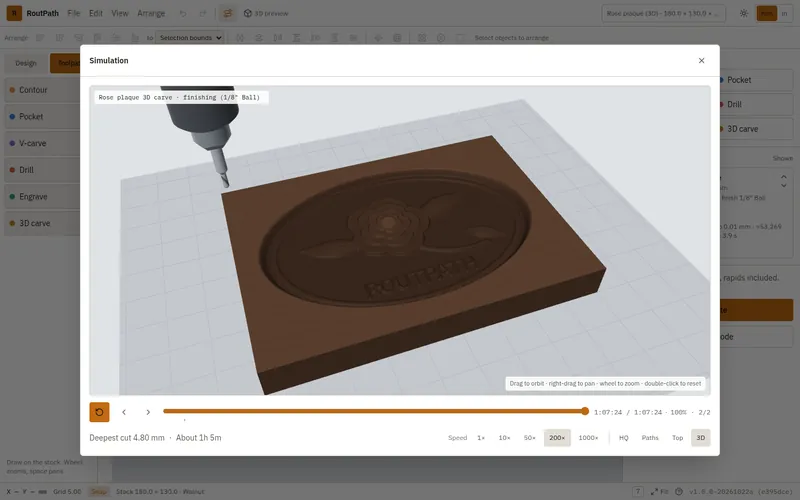Click the first align icon after Arrange label

[x=40, y=38]
